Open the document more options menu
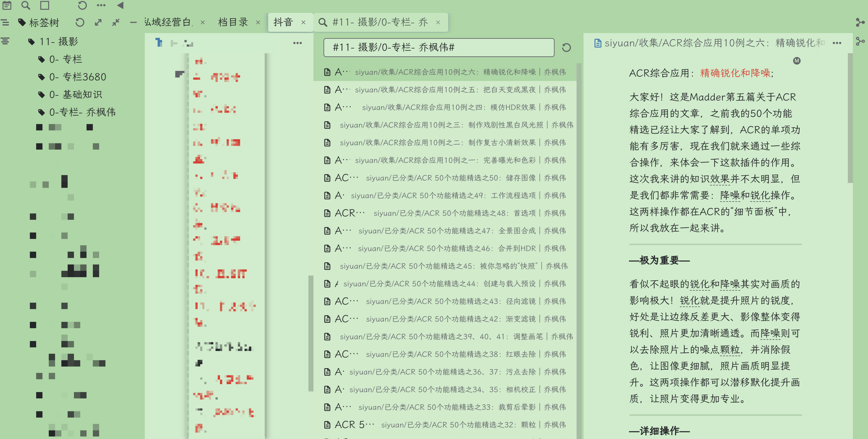This screenshot has height=439, width=868. (x=837, y=43)
